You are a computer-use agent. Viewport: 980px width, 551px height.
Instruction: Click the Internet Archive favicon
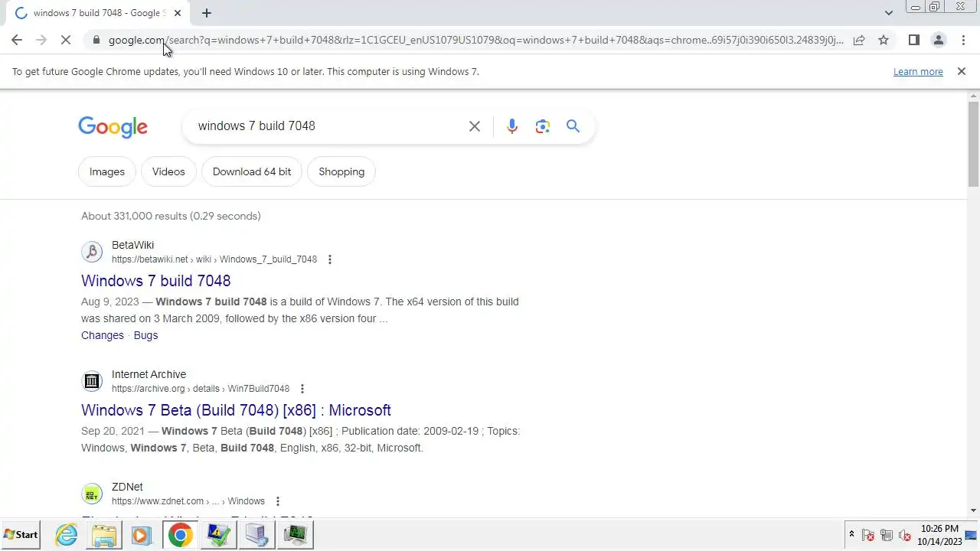92,381
